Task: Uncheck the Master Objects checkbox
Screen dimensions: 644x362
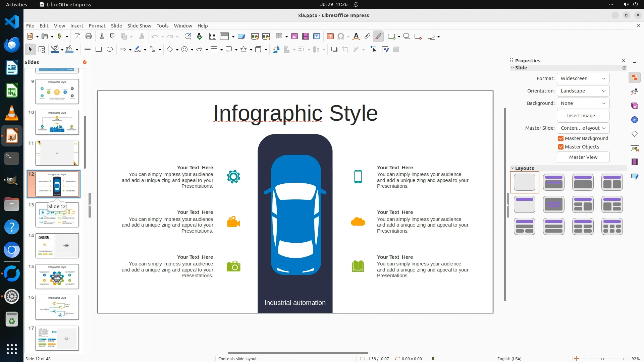Action: pyautogui.click(x=560, y=147)
